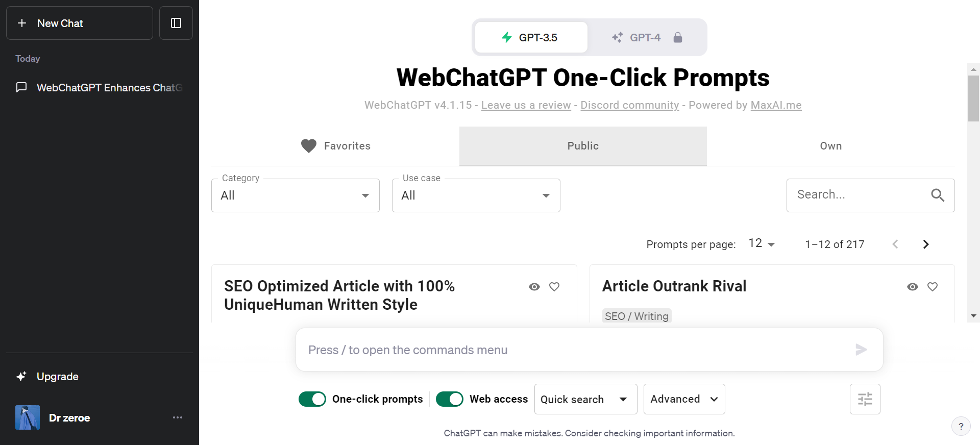
Task: Switch to the Favorites tab
Action: click(x=336, y=146)
